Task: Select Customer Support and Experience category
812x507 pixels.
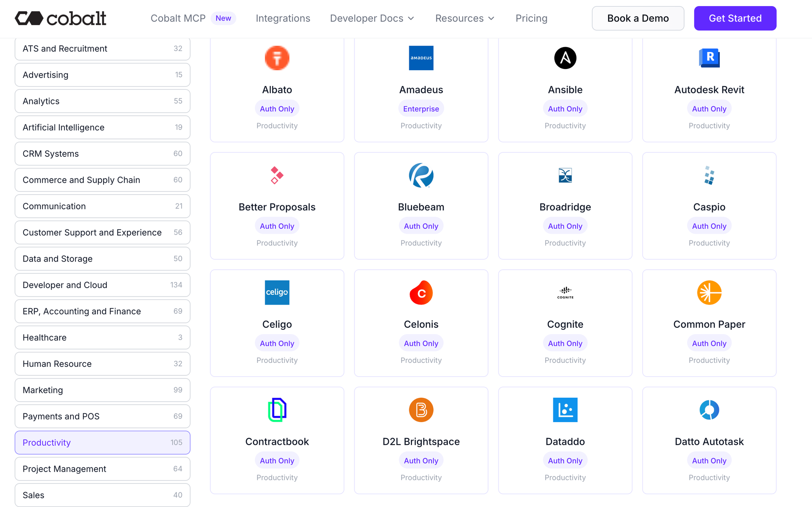Action: click(x=102, y=232)
